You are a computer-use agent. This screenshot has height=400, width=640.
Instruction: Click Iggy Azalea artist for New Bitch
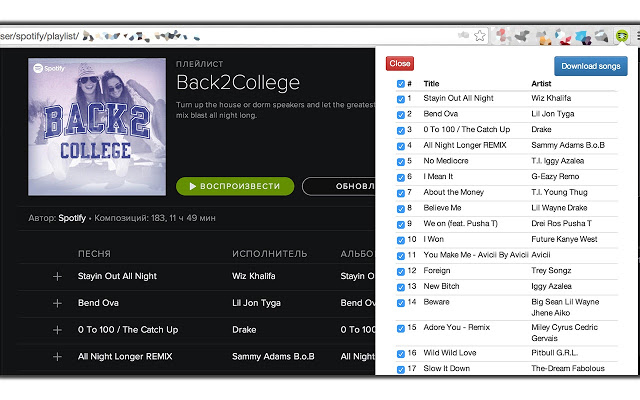click(x=551, y=286)
